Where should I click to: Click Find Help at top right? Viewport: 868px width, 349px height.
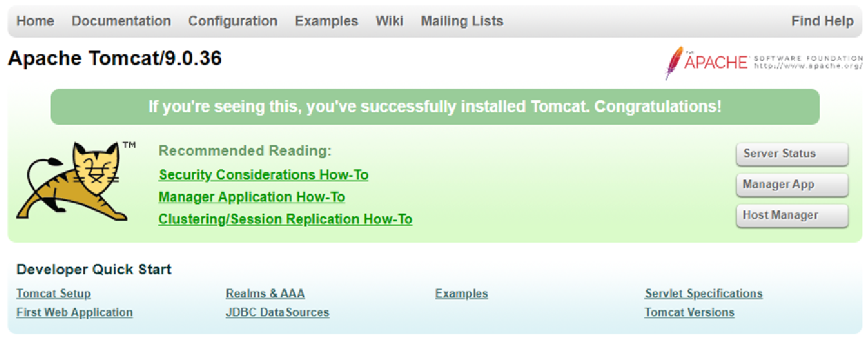823,21
